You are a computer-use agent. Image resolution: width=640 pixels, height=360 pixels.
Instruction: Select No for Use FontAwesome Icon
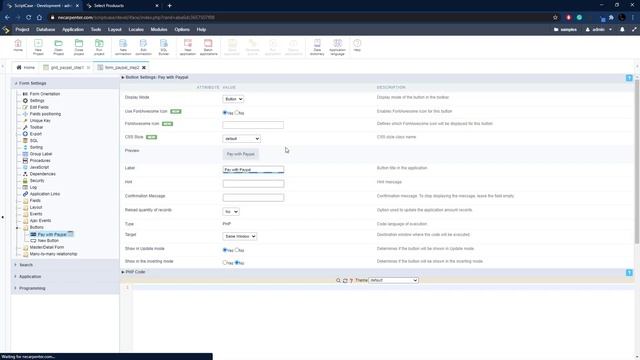point(237,112)
